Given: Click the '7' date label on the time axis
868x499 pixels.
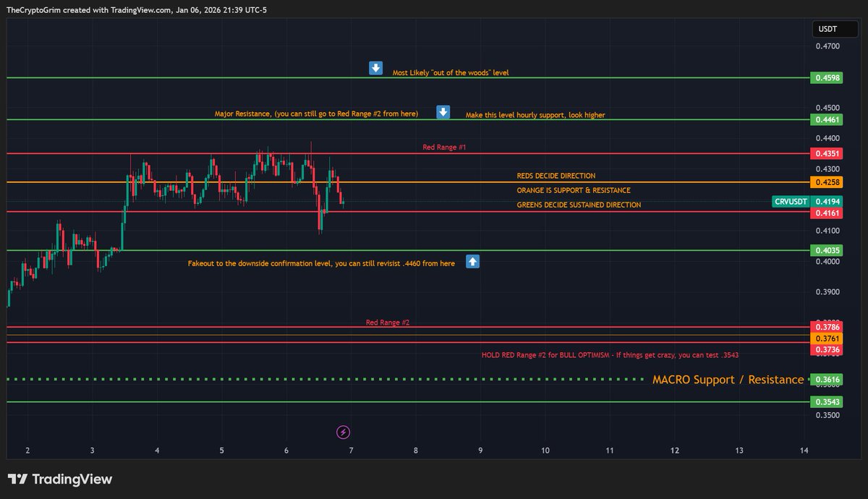Looking at the screenshot, I should (x=350, y=450).
